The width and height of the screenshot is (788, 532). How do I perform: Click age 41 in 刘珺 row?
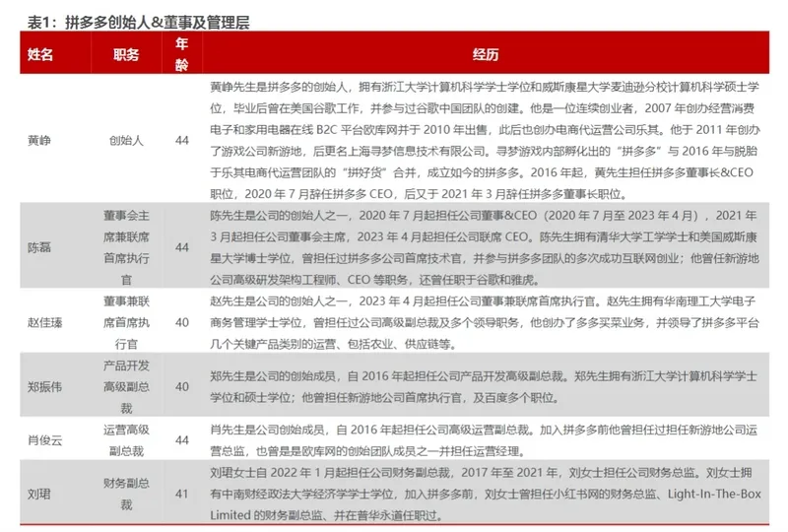click(x=182, y=494)
